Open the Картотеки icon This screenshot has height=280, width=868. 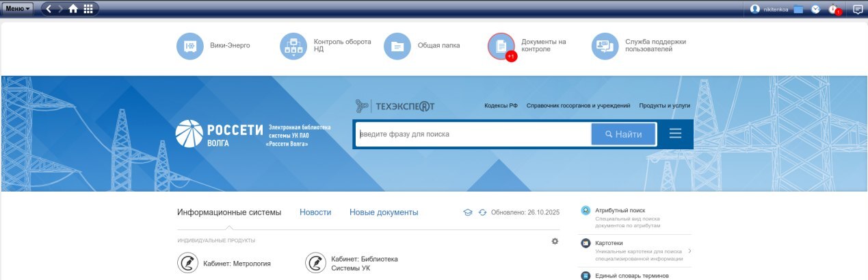586,243
